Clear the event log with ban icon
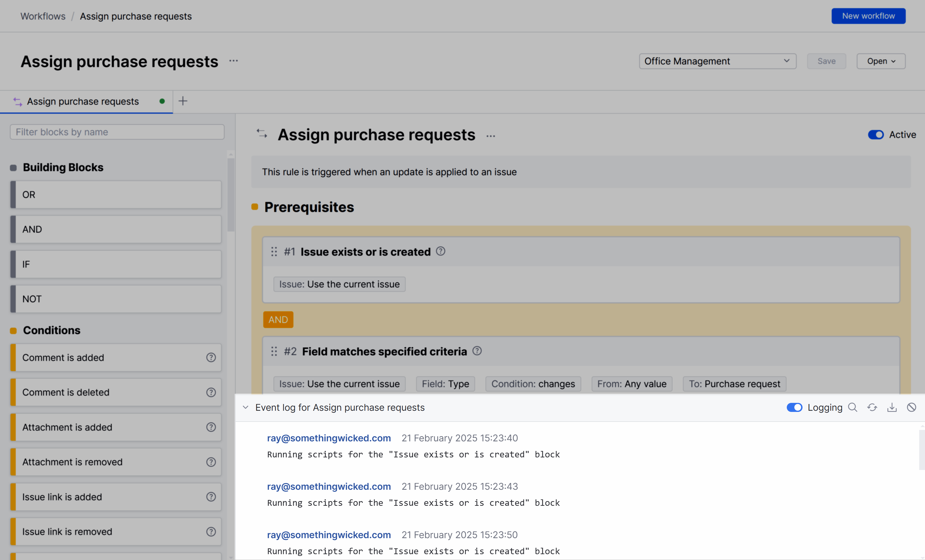 click(912, 408)
